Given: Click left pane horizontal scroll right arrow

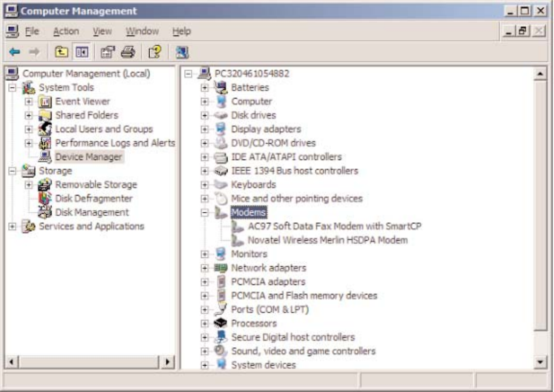Looking at the screenshot, I should point(167,361).
